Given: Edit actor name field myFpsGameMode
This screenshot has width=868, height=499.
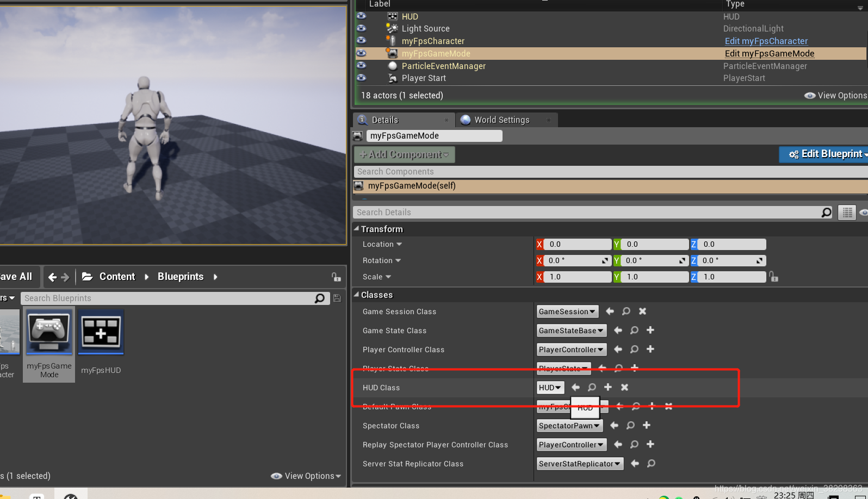Looking at the screenshot, I should [x=434, y=136].
